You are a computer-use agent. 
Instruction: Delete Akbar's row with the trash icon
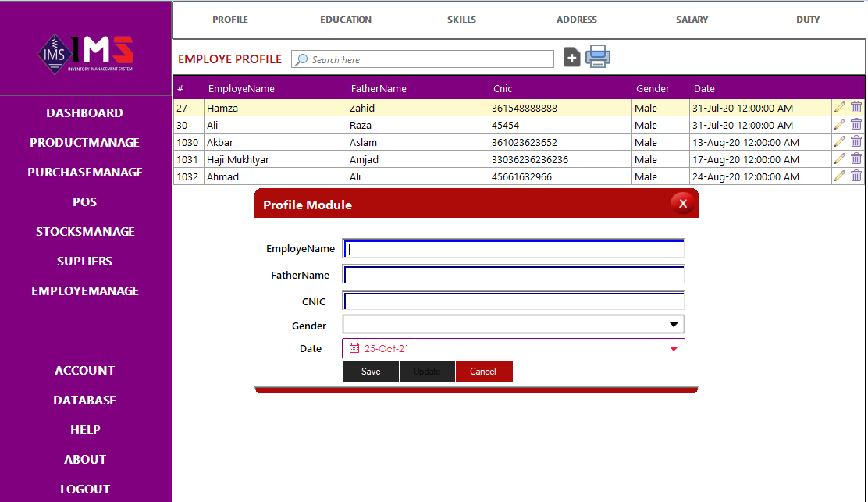point(856,141)
